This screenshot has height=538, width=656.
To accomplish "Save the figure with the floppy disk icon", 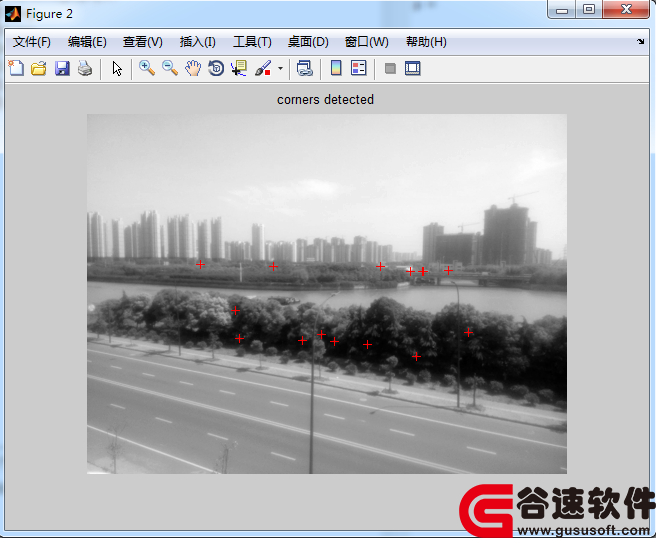I will pos(62,68).
